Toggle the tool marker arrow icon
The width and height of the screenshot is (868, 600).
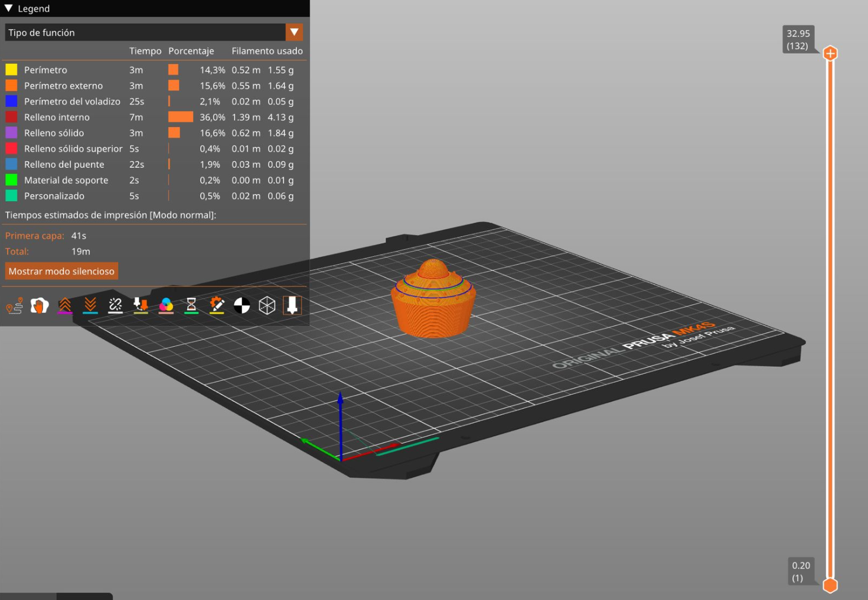(x=292, y=305)
